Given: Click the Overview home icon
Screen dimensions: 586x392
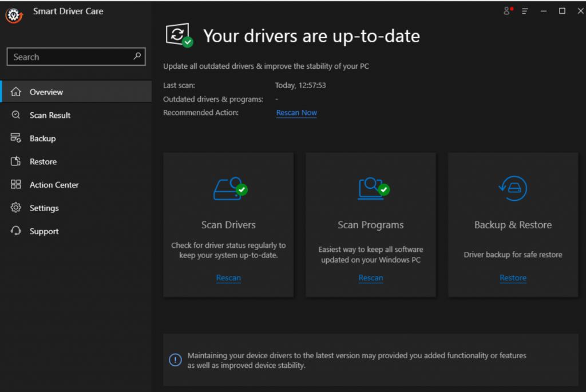Looking at the screenshot, I should (x=15, y=92).
